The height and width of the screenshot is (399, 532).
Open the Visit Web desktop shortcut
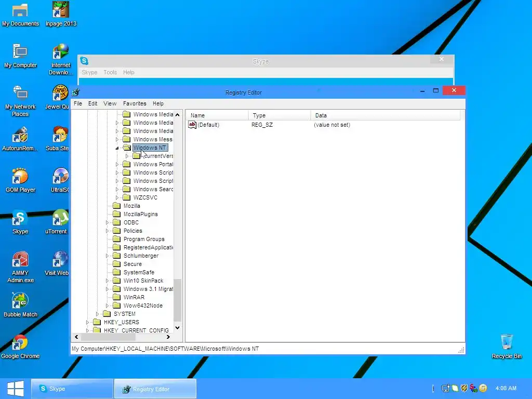tap(57, 263)
